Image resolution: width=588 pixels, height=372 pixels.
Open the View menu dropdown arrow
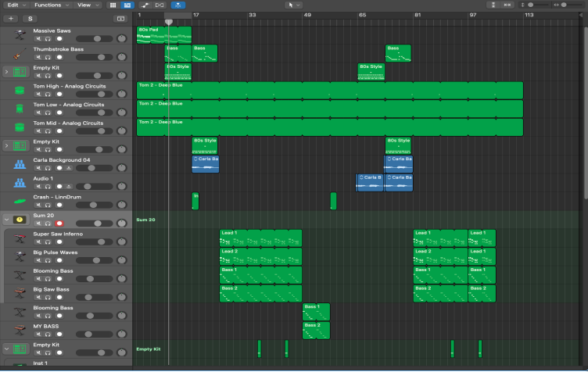point(97,5)
